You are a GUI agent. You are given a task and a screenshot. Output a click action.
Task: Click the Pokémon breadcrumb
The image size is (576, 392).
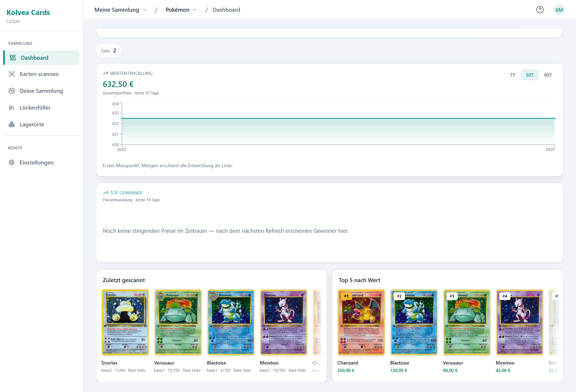[x=177, y=10]
